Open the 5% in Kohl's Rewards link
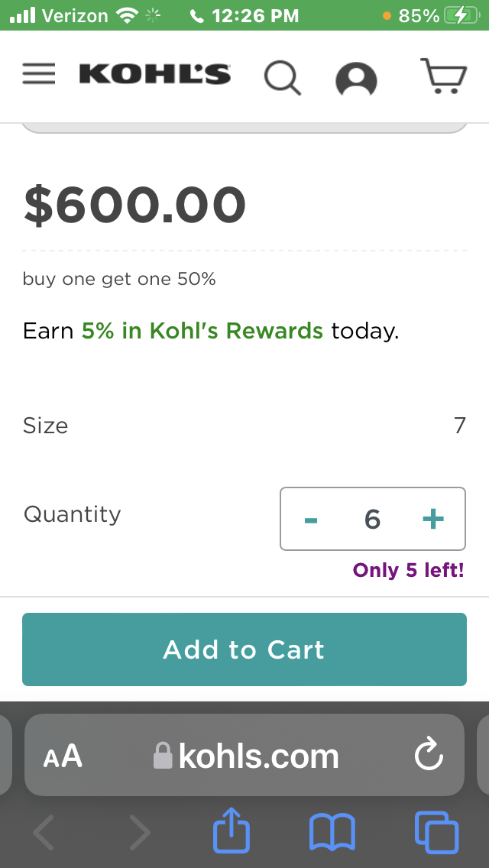 (x=202, y=331)
